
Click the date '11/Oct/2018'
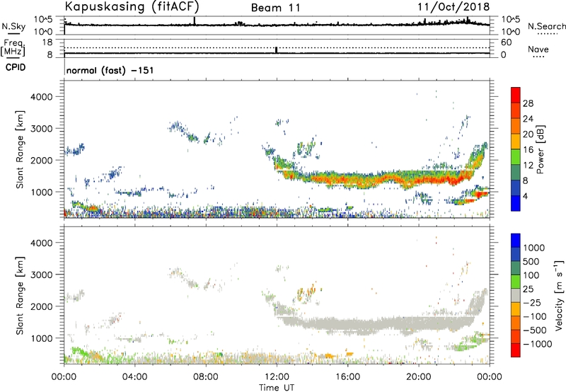click(454, 7)
